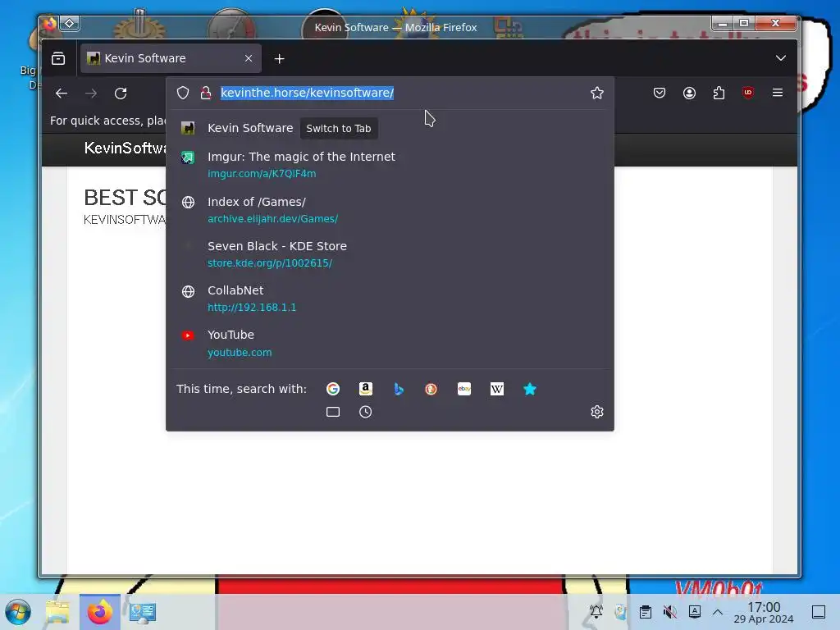Image resolution: width=840 pixels, height=630 pixels.
Task: Expand hidden system tray icons
Action: [x=718, y=612]
